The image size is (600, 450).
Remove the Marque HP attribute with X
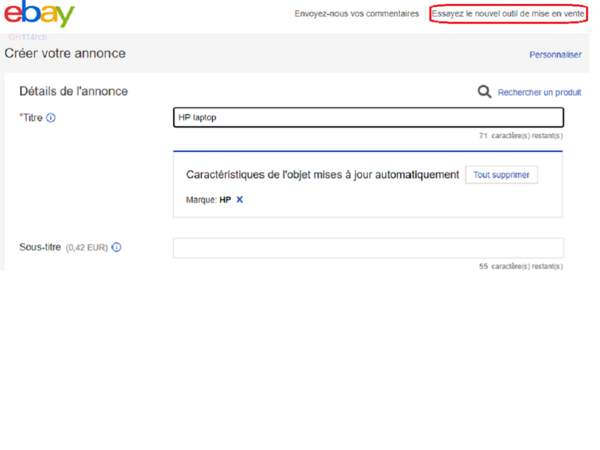[x=240, y=199]
